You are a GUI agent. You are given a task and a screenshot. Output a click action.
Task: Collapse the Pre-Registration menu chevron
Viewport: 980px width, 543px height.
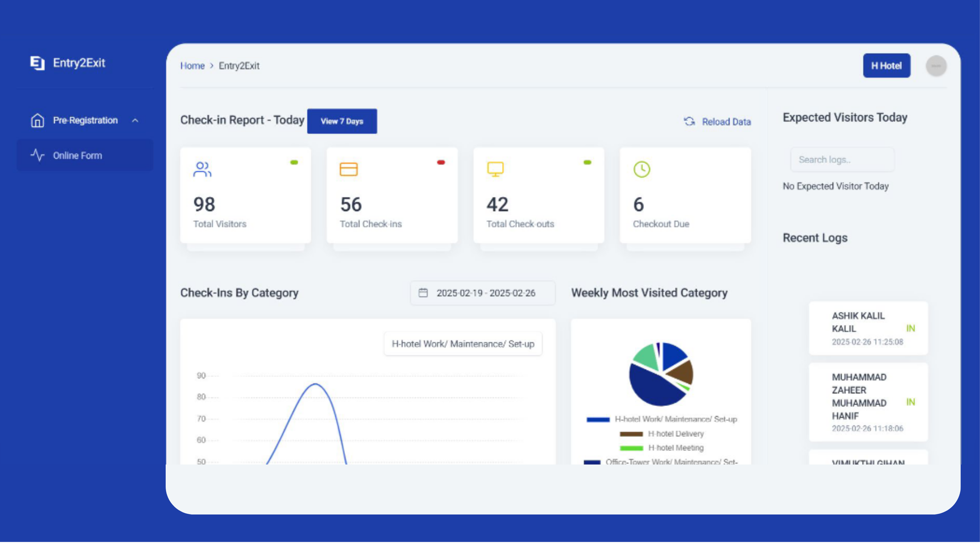[x=135, y=121]
